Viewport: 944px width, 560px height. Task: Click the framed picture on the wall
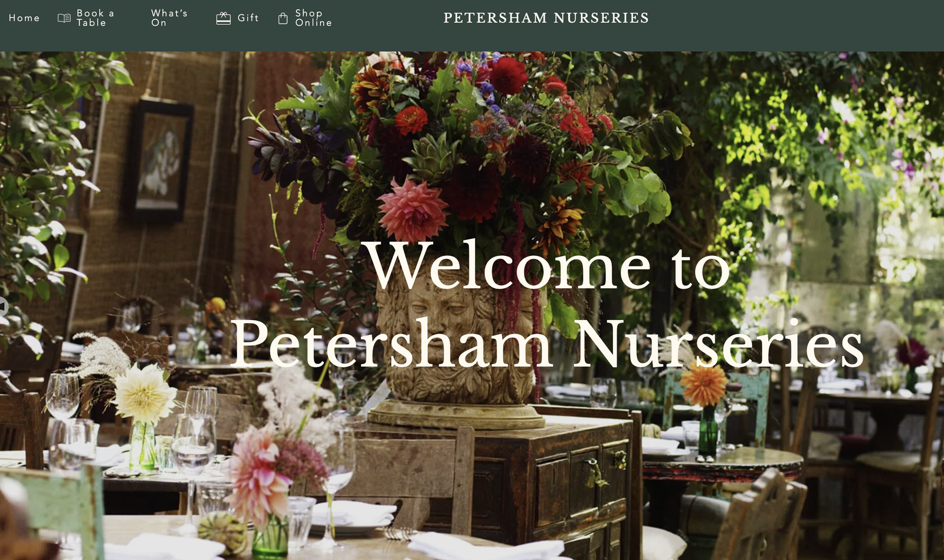[x=158, y=160]
